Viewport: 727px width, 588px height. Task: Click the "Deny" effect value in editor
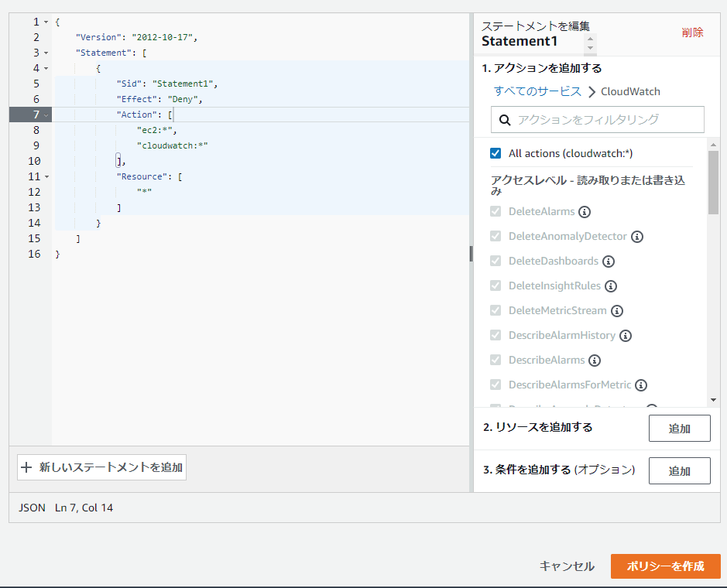[x=183, y=99]
